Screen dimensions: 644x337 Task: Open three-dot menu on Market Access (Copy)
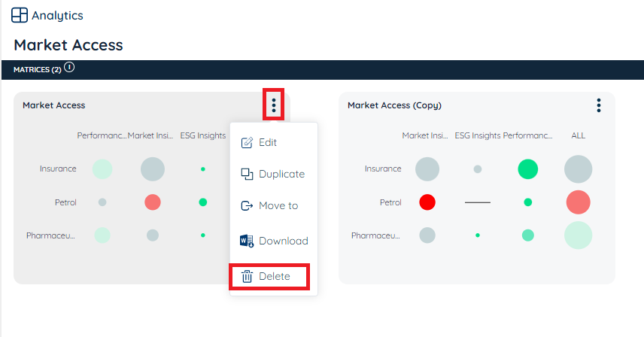point(599,105)
